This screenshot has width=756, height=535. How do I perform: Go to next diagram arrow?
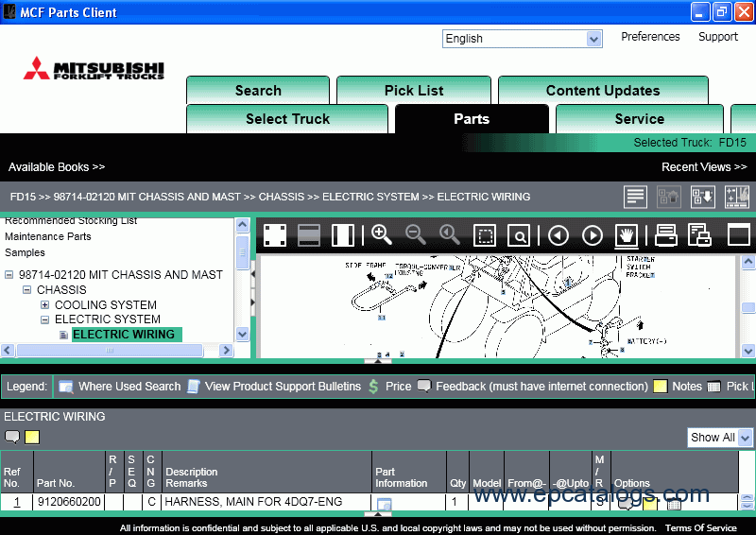tap(593, 235)
